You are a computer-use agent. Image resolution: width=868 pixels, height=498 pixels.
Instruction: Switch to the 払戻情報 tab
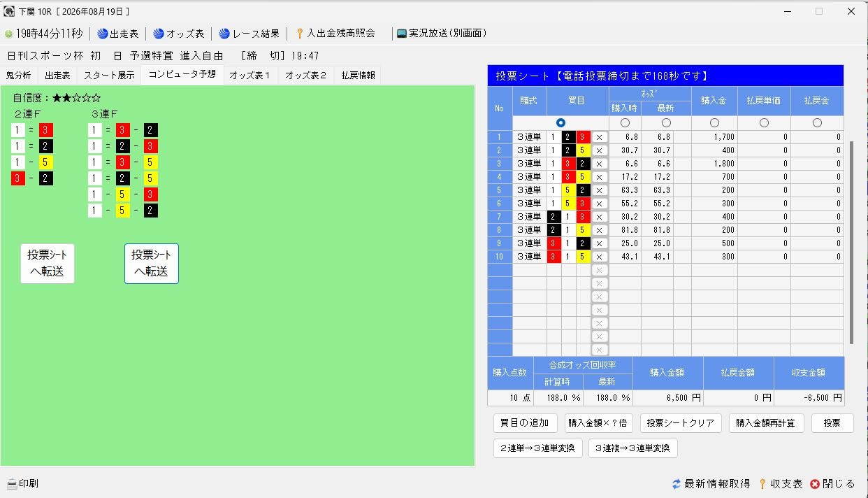click(359, 76)
